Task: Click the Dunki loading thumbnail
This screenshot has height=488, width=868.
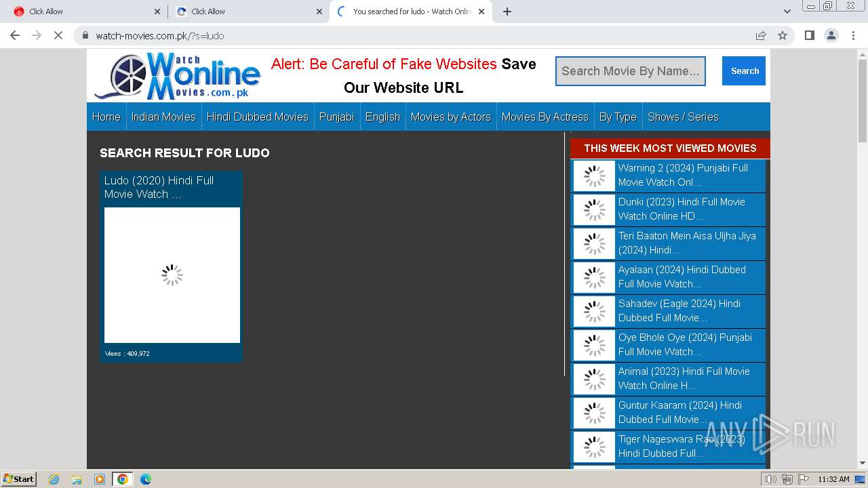Action: click(x=595, y=209)
